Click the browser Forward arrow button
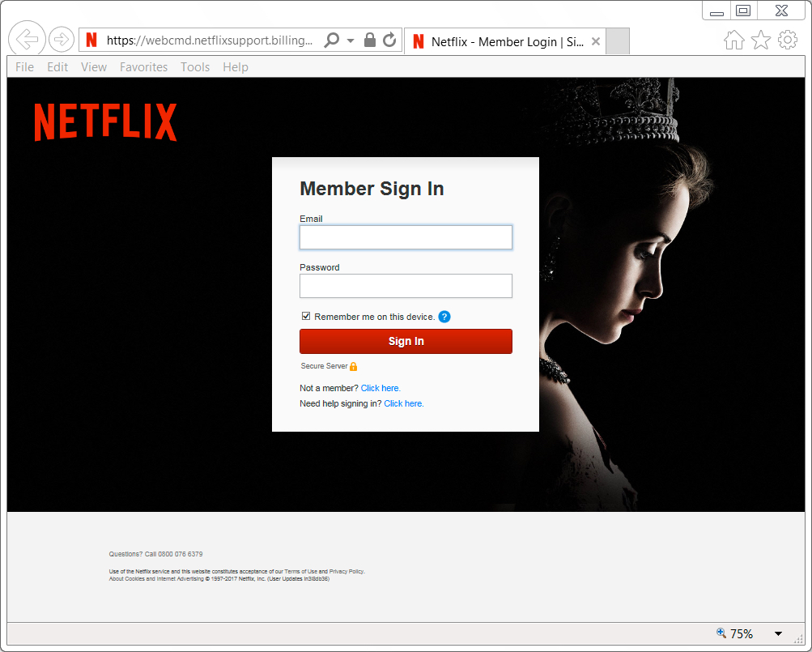The image size is (812, 652). point(62,39)
